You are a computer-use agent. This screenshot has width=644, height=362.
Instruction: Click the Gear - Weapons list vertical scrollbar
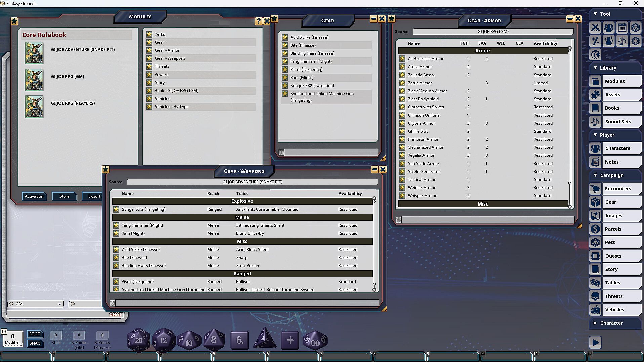coord(374,244)
